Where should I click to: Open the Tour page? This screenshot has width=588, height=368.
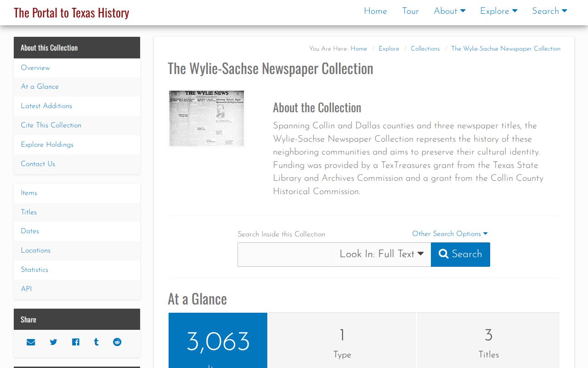tap(410, 11)
